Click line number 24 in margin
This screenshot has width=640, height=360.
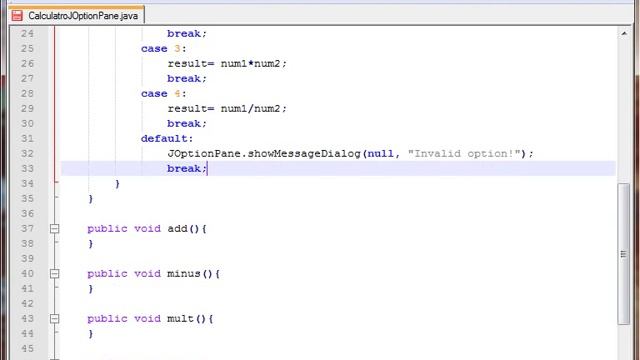click(x=27, y=34)
